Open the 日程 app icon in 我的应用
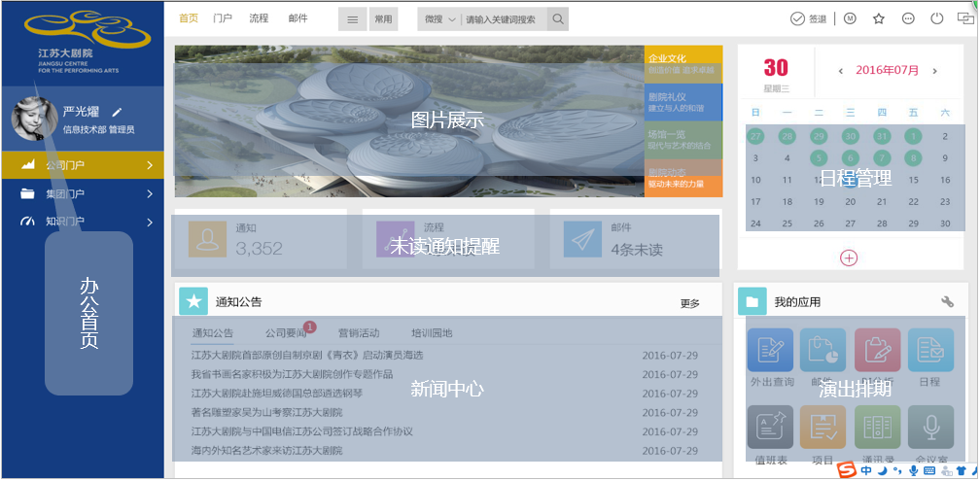The width and height of the screenshot is (980, 481). (x=930, y=350)
